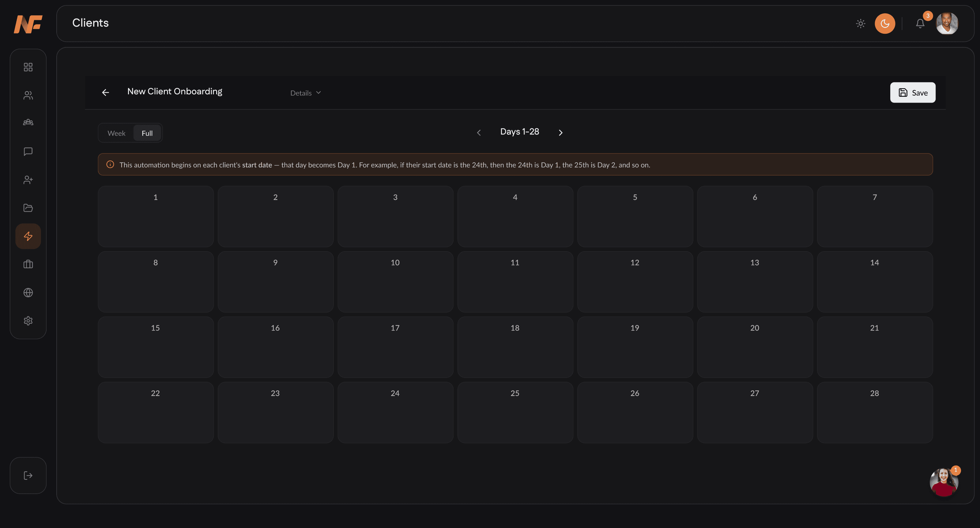This screenshot has height=528, width=980.
Task: Select Day 10 cell in calendar
Action: tap(395, 282)
